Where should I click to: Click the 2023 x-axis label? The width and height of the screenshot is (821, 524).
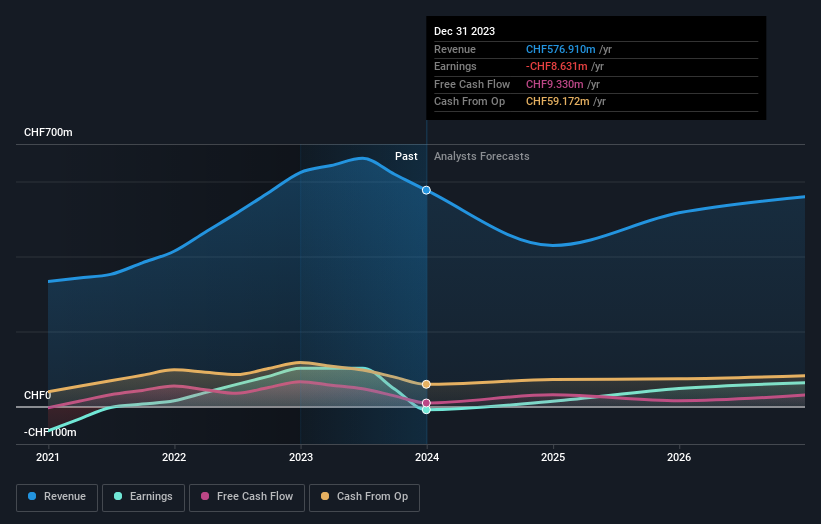click(x=301, y=458)
